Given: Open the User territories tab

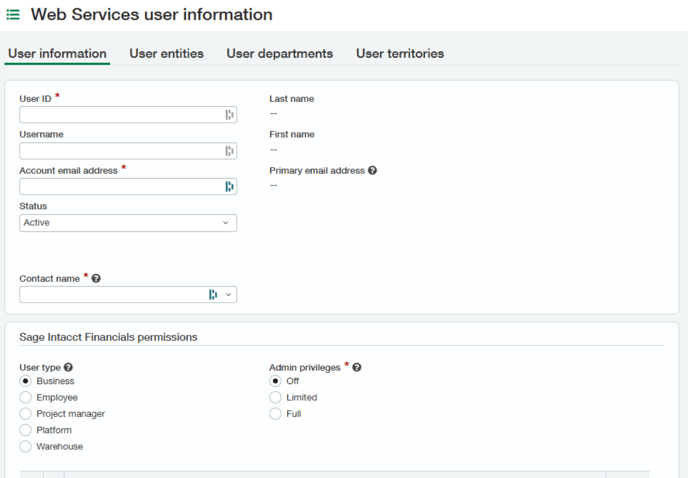Looking at the screenshot, I should coord(400,54).
